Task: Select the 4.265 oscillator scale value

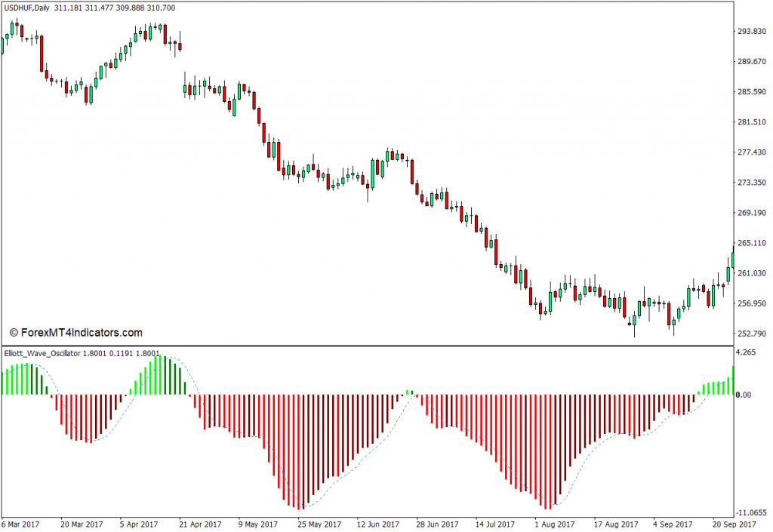Action: click(746, 352)
